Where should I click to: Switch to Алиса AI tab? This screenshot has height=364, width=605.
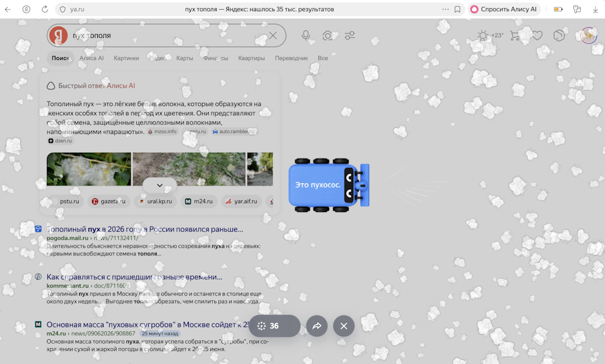[92, 58]
